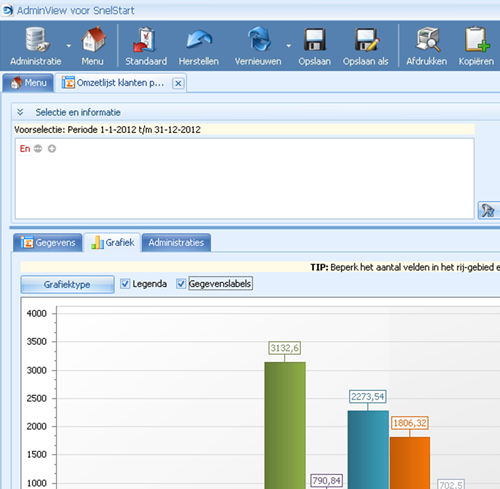This screenshot has height=489, width=500.
Task: Click the Grafiektype button
Action: 67,284
